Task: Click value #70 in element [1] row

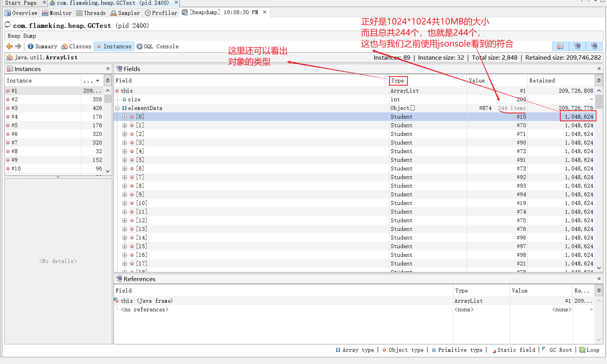Action: [521, 125]
